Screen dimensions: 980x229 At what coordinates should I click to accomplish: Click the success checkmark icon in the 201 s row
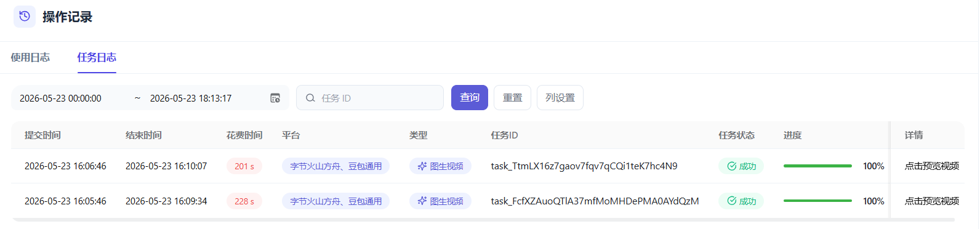tap(732, 166)
